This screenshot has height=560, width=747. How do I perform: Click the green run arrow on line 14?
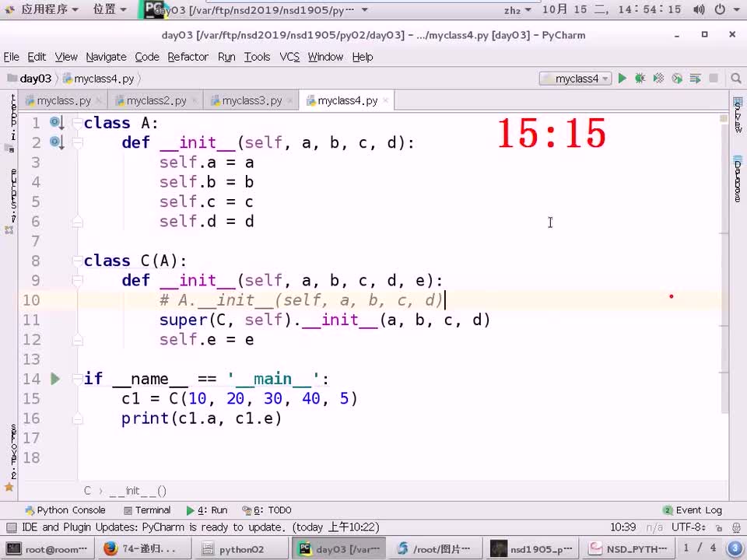tap(55, 379)
